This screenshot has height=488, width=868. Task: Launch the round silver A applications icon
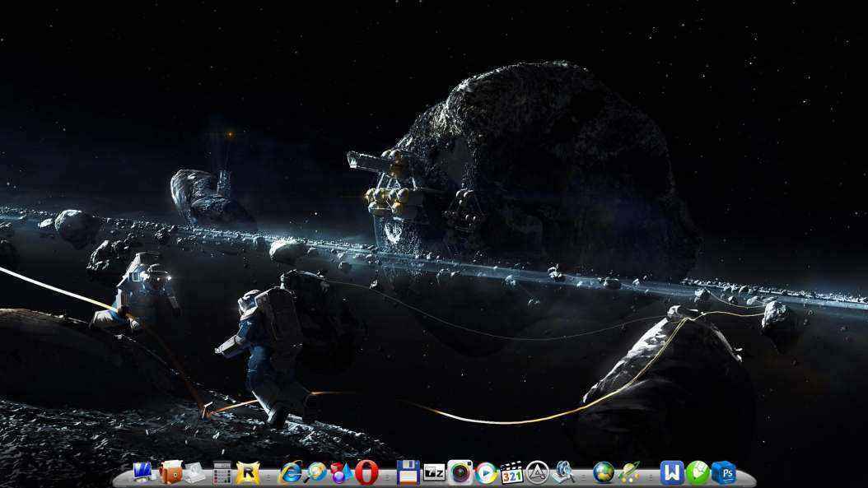pos(537,472)
